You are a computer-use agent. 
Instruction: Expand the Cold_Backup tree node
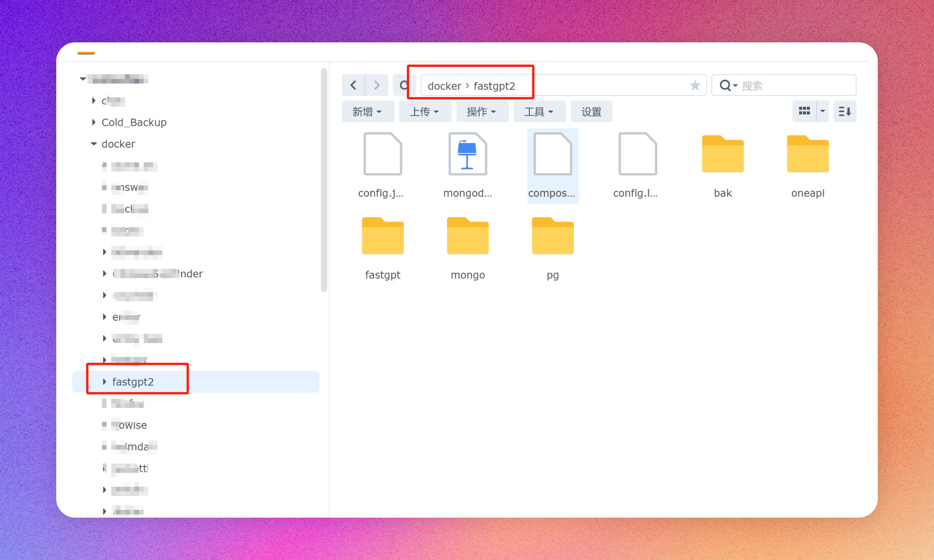pos(93,122)
